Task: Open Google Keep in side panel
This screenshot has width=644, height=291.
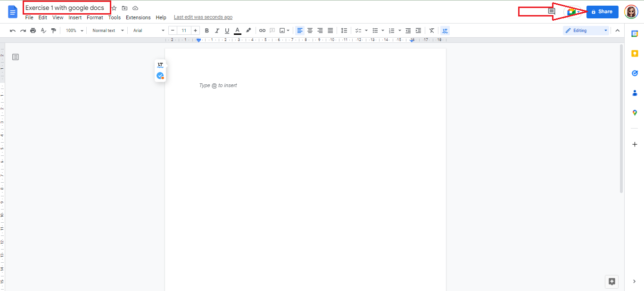Action: 635,53
